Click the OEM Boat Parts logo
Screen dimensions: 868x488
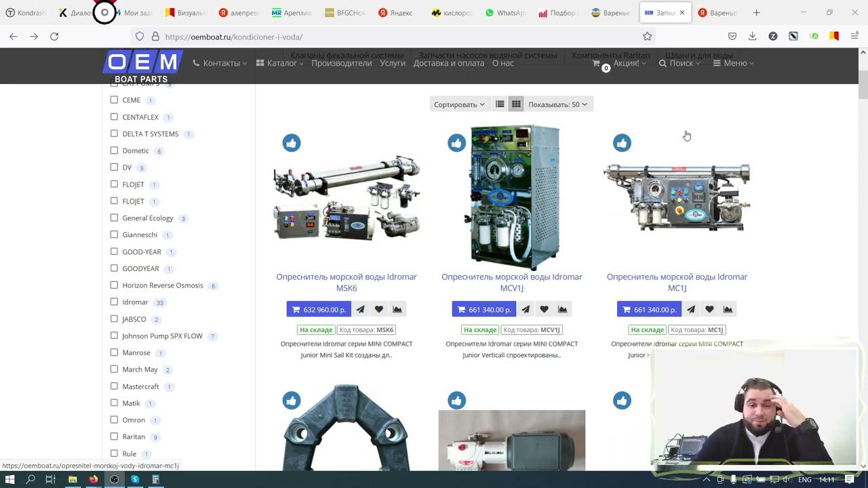[142, 66]
